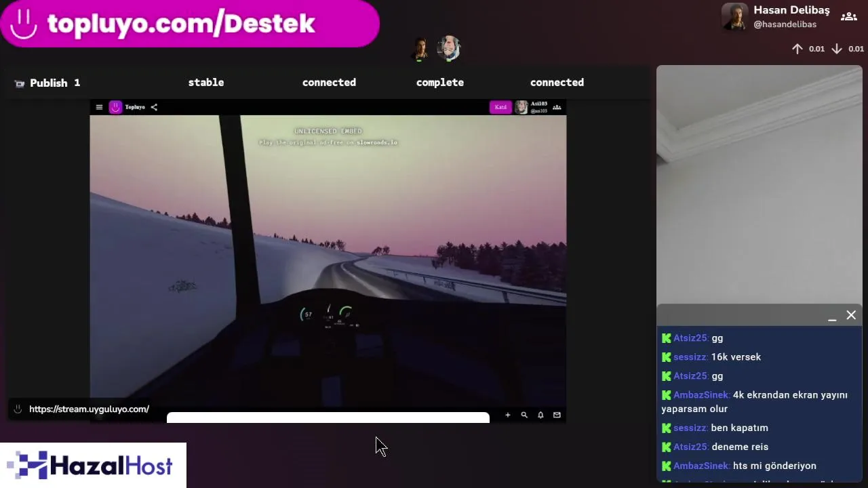The height and width of the screenshot is (488, 868).
Task: Click the first connected status label
Action: click(x=329, y=82)
